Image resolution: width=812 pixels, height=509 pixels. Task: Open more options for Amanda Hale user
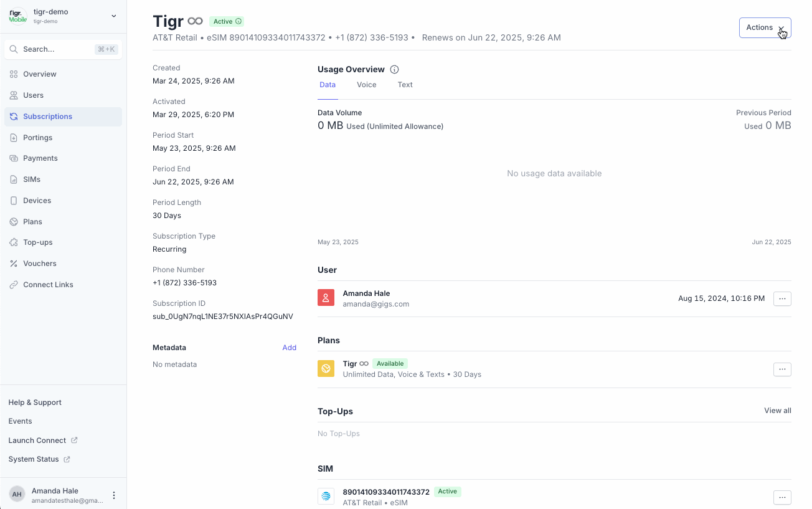pos(782,298)
